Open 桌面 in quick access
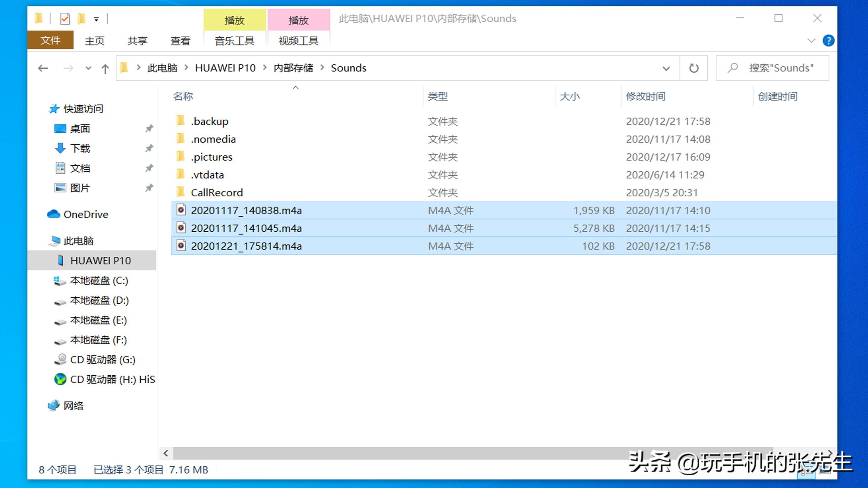The image size is (868, 488). click(x=80, y=129)
